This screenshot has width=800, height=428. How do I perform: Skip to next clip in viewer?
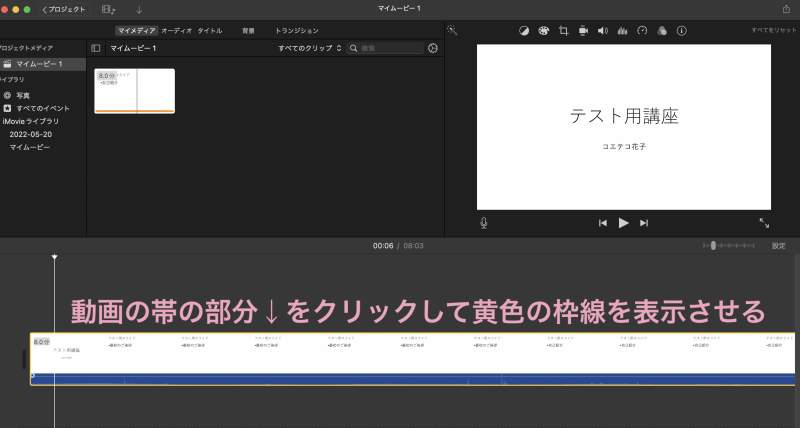point(644,223)
